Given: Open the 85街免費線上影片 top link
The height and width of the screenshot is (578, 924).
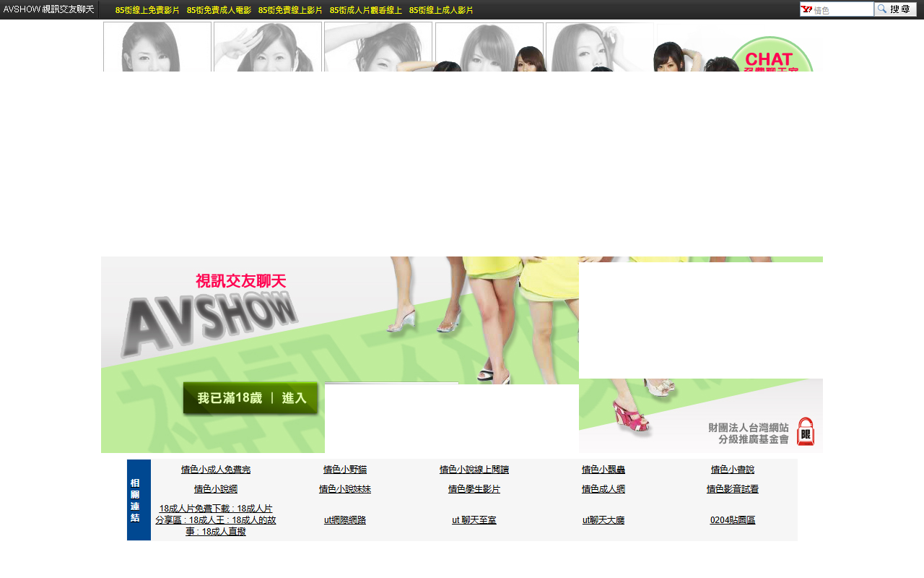Looking at the screenshot, I should (x=290, y=10).
